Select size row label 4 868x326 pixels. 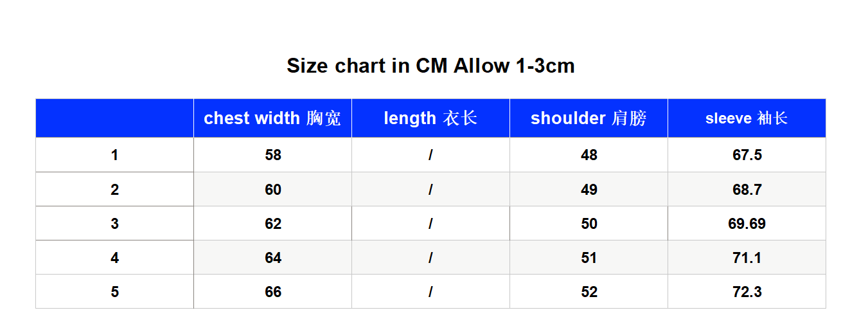pos(114,258)
